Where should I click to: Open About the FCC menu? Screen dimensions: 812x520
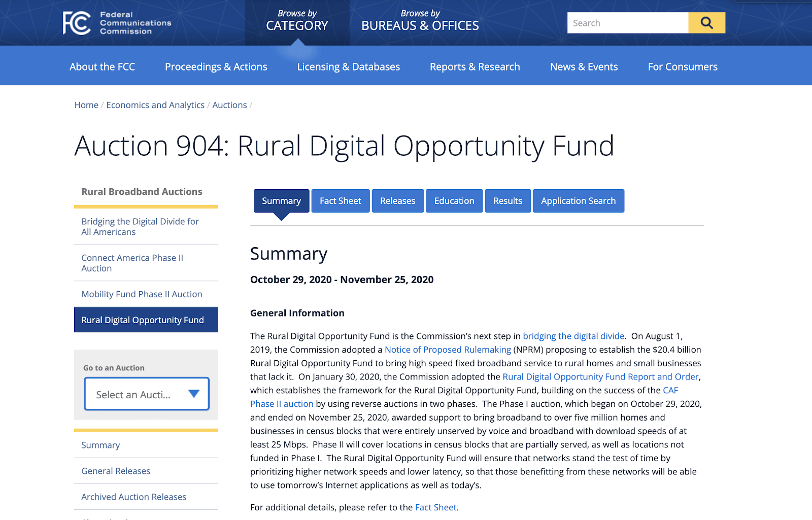click(103, 66)
